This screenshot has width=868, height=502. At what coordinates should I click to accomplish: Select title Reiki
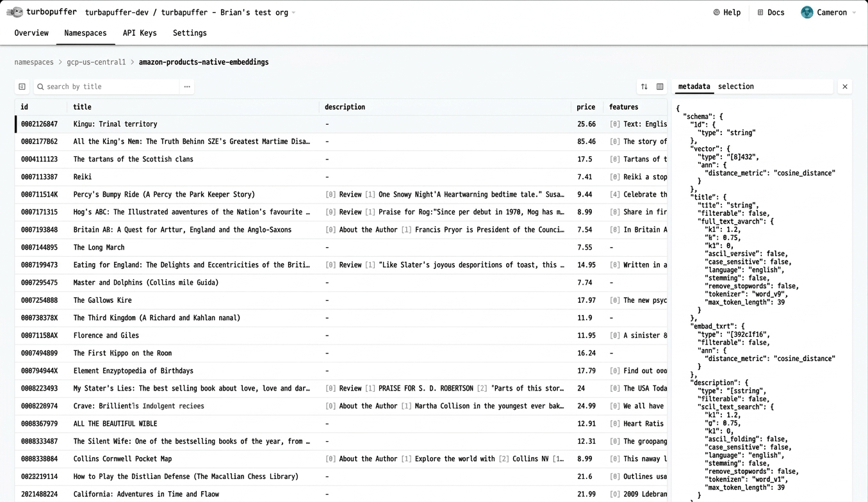coord(83,177)
